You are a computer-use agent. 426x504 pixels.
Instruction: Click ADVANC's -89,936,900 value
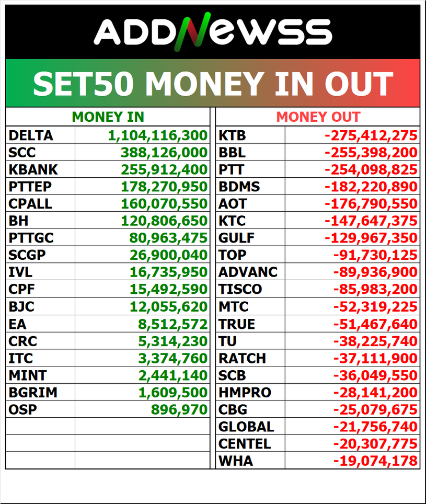point(375,272)
